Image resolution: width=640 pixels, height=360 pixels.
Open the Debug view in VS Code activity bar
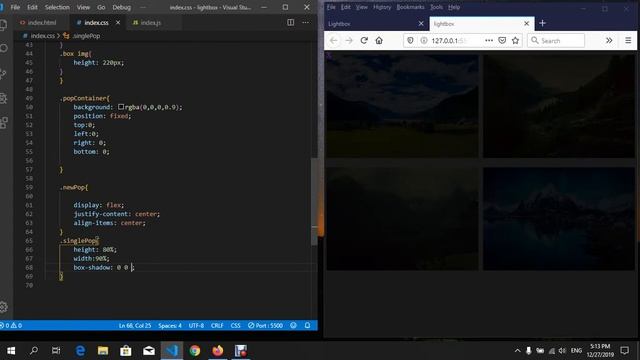[3, 98]
